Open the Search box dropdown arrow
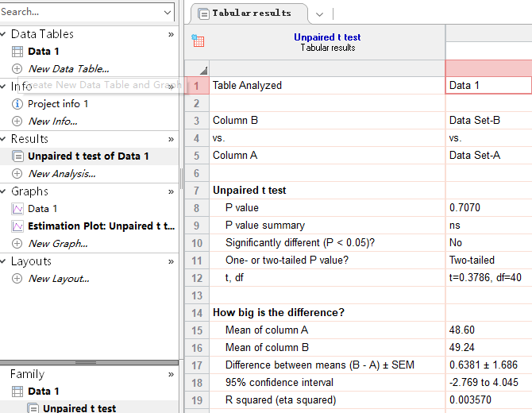This screenshot has height=413, width=532. [x=168, y=13]
